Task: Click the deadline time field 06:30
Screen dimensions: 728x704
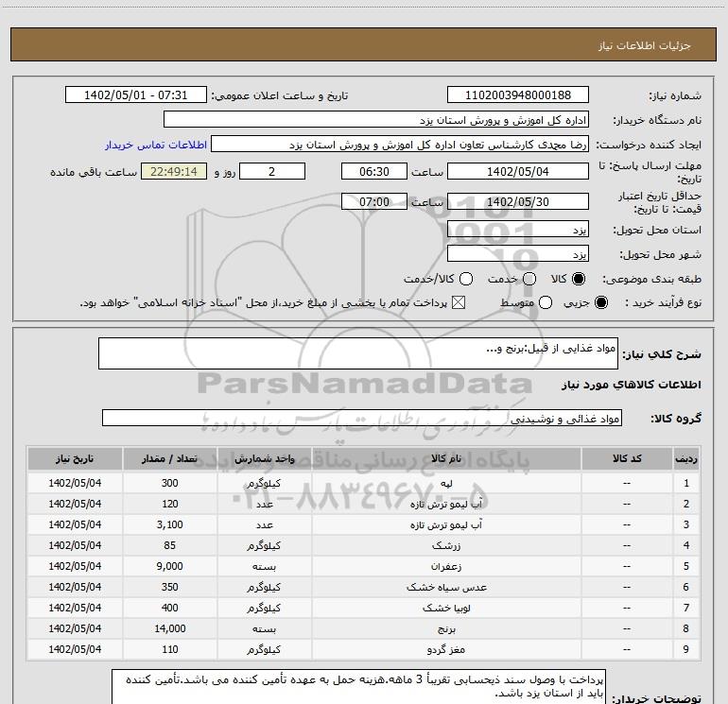Action: click(x=374, y=171)
